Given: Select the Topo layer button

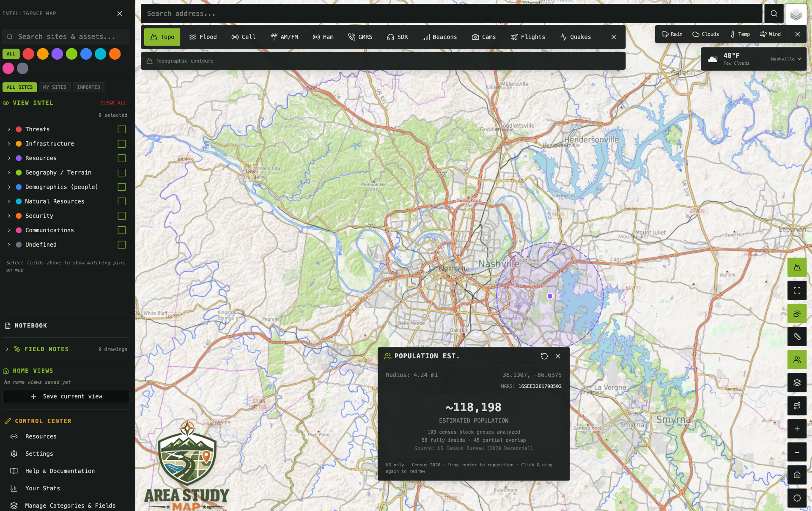Looking at the screenshot, I should click(x=162, y=37).
